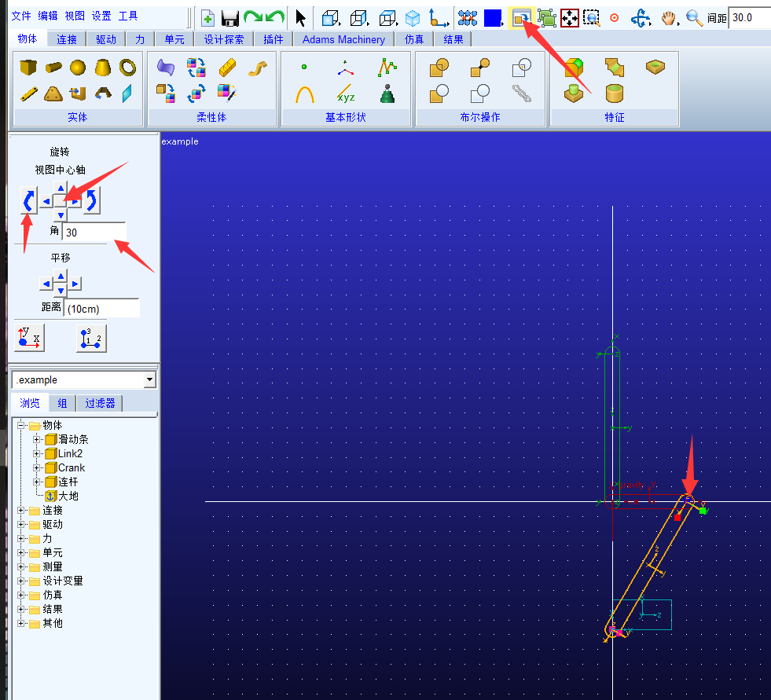This screenshot has height=700, width=771.
Task: Click the blue background color swatch
Action: [493, 18]
